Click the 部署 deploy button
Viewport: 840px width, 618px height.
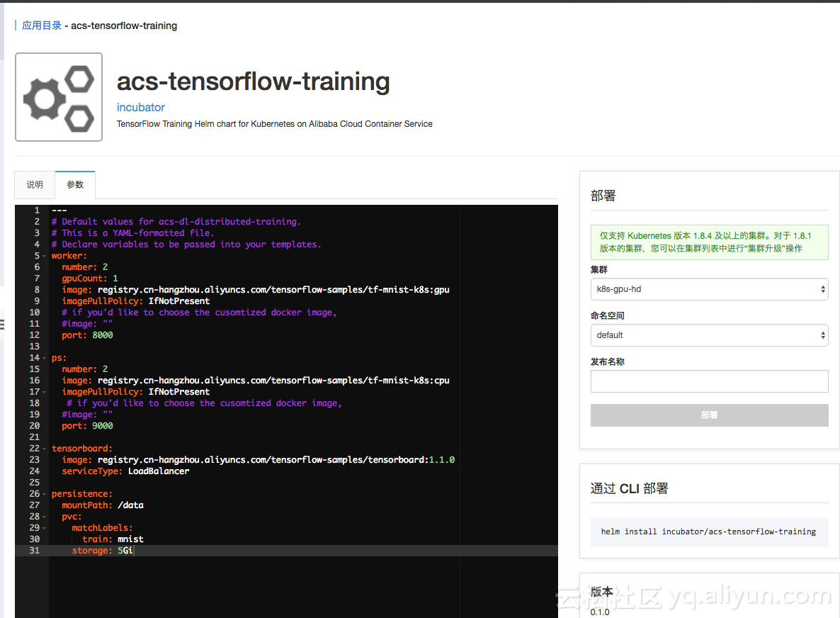tap(709, 415)
